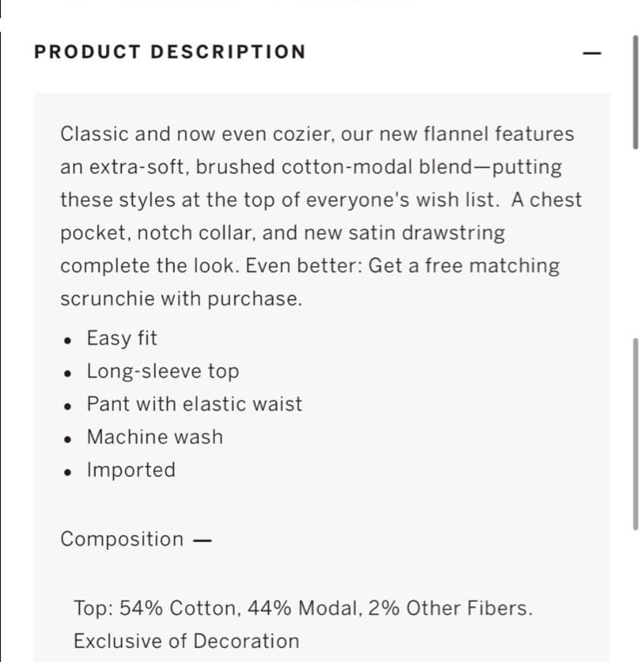Click the phrase 'Get a free matching'

(464, 266)
